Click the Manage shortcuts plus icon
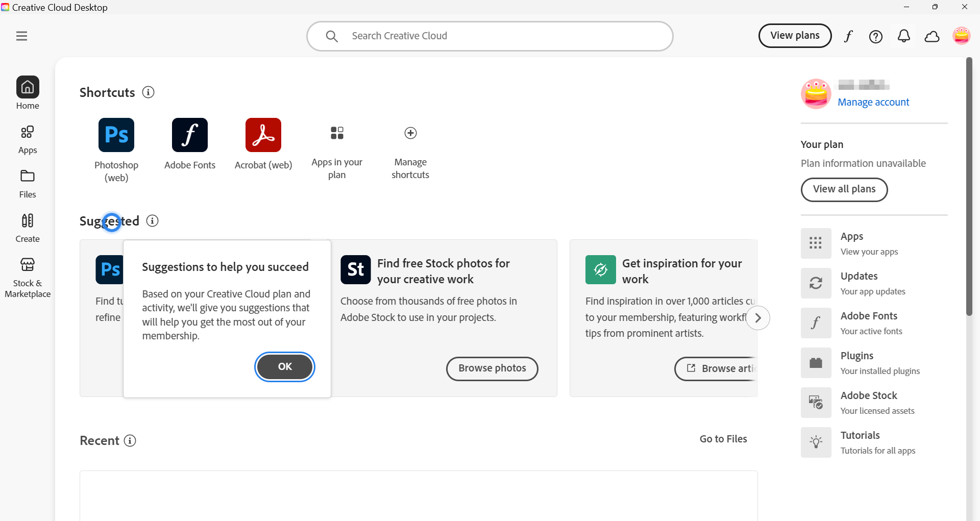Viewport: 980px width, 521px height. 410,133
